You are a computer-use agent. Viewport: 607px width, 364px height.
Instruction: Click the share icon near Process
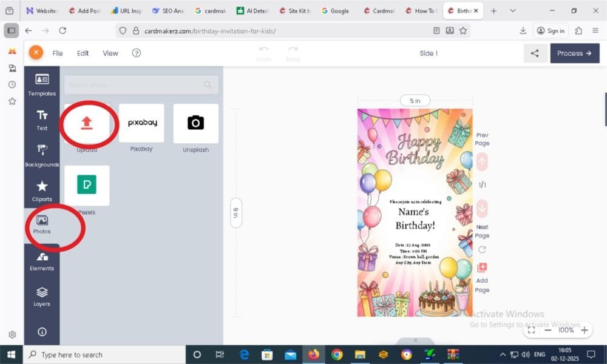click(535, 53)
